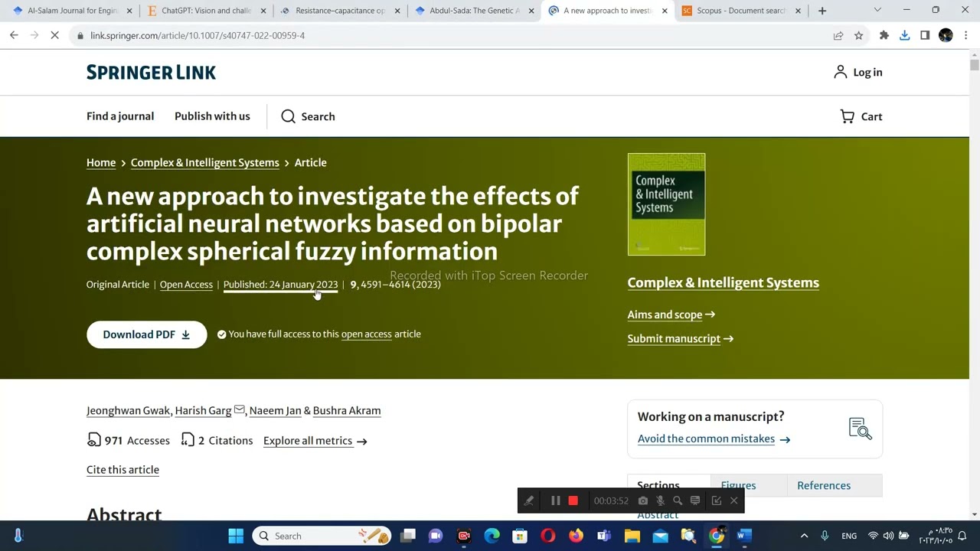
Task: Close the ChatGPT: Vision tab
Action: 263,11
